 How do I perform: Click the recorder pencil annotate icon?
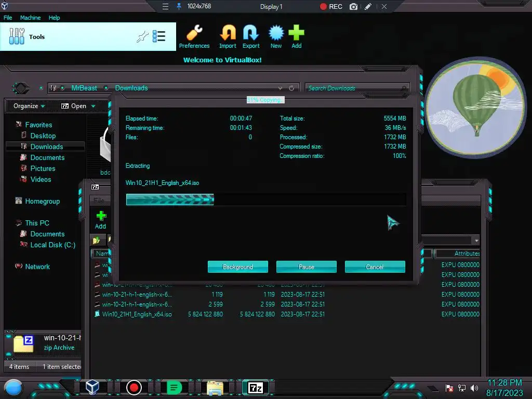(368, 6)
